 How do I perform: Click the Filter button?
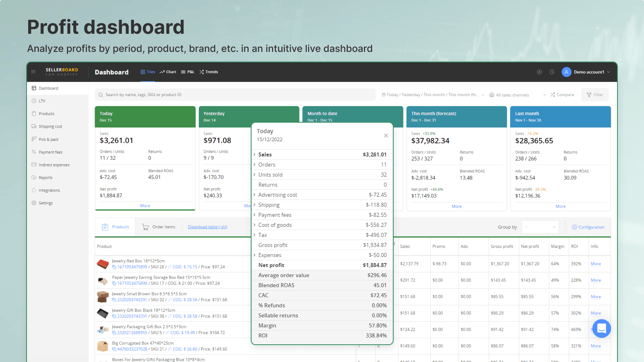coord(595,95)
